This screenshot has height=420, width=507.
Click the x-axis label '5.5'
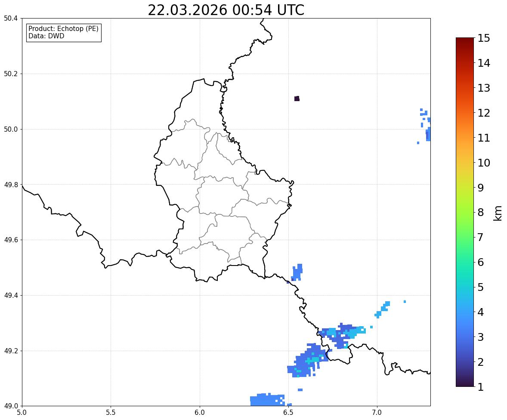[111, 413]
